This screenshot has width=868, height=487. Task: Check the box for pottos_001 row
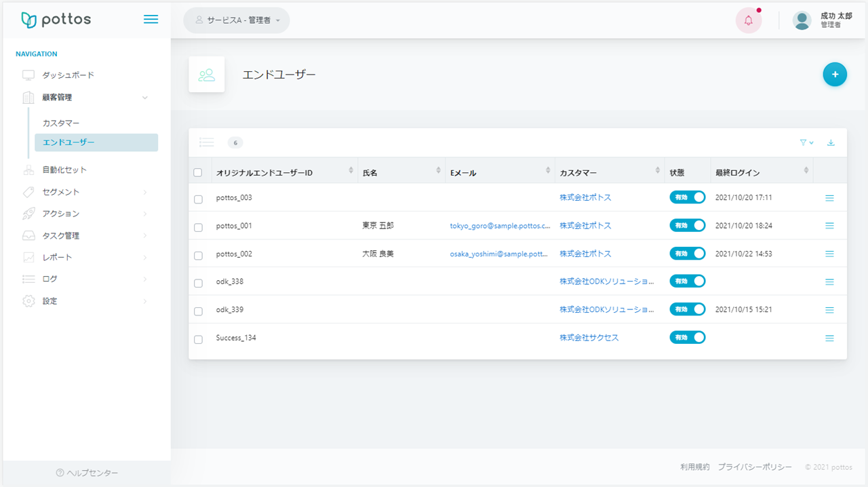click(x=198, y=228)
